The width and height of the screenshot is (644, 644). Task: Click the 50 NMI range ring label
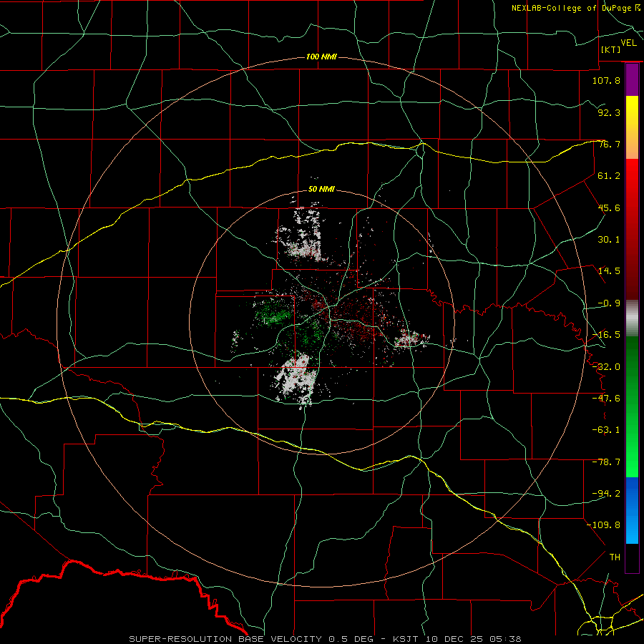click(x=321, y=189)
